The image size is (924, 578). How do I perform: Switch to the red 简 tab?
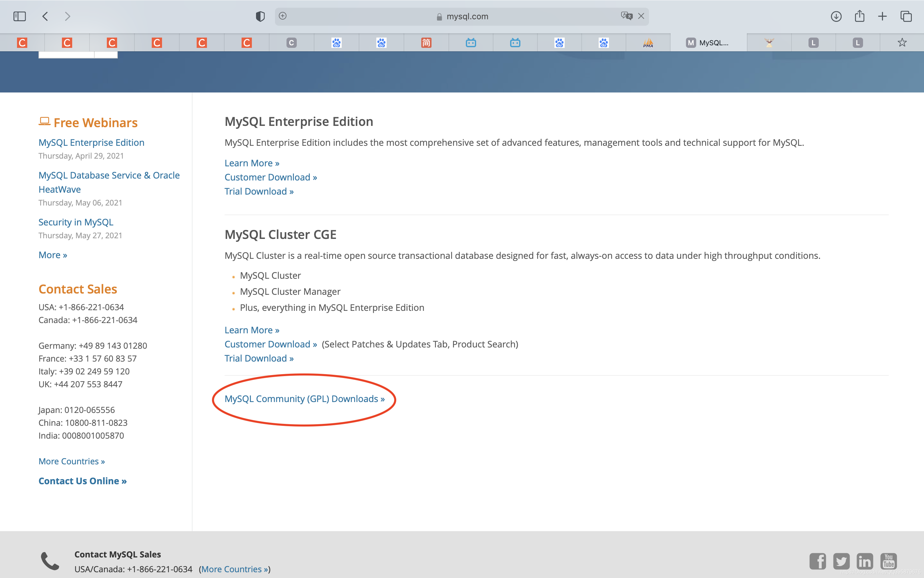click(x=426, y=43)
